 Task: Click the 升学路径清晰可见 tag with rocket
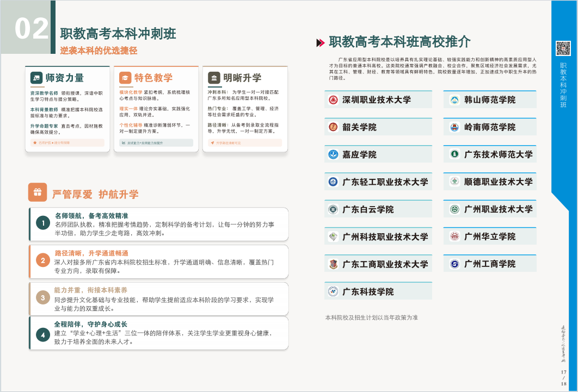coord(245,143)
